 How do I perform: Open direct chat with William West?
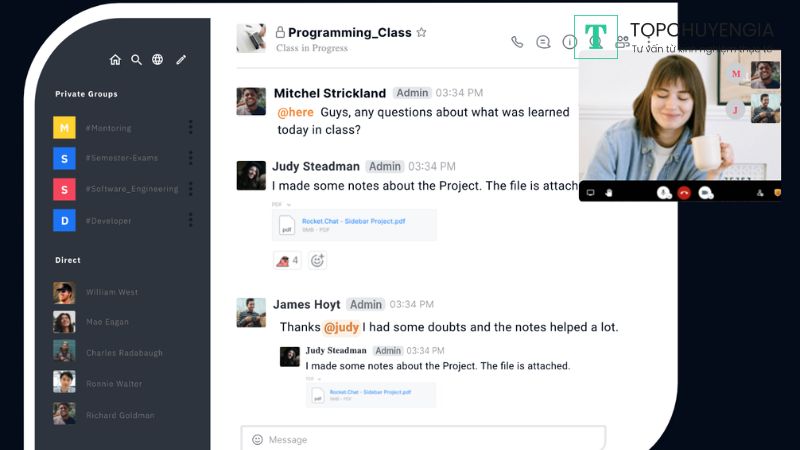[112, 292]
